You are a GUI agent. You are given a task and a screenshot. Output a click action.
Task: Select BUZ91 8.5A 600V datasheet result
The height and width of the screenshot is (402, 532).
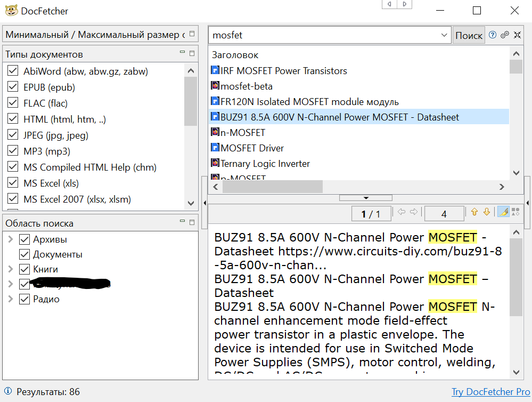pyautogui.click(x=359, y=117)
